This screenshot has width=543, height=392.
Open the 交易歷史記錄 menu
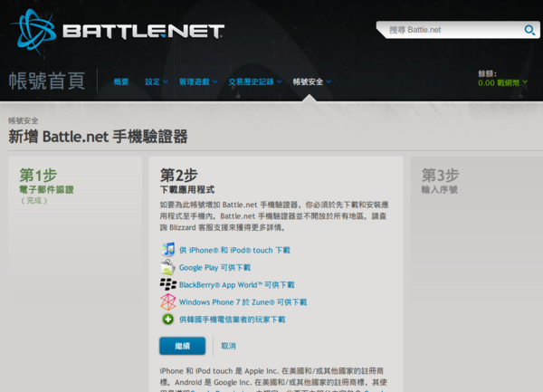[x=251, y=82]
